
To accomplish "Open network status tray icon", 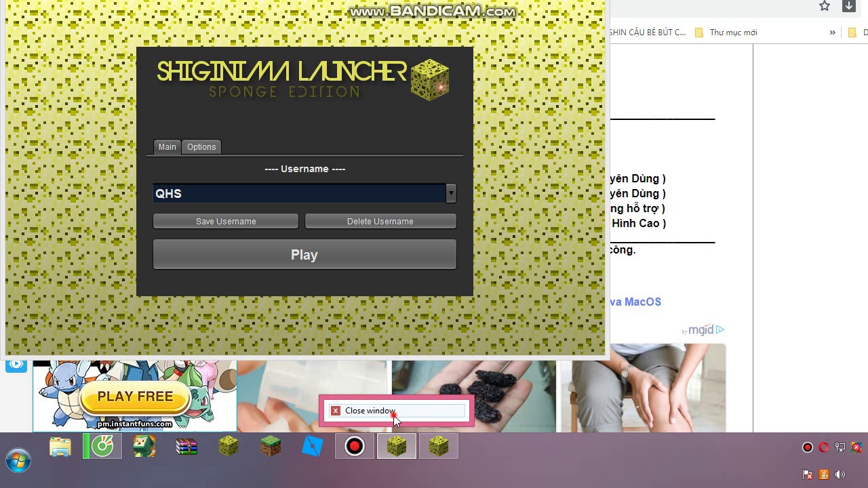I will (x=840, y=447).
